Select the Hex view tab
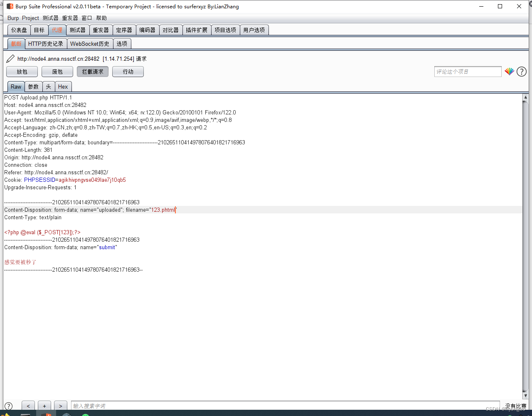532x416 pixels. pos(63,87)
